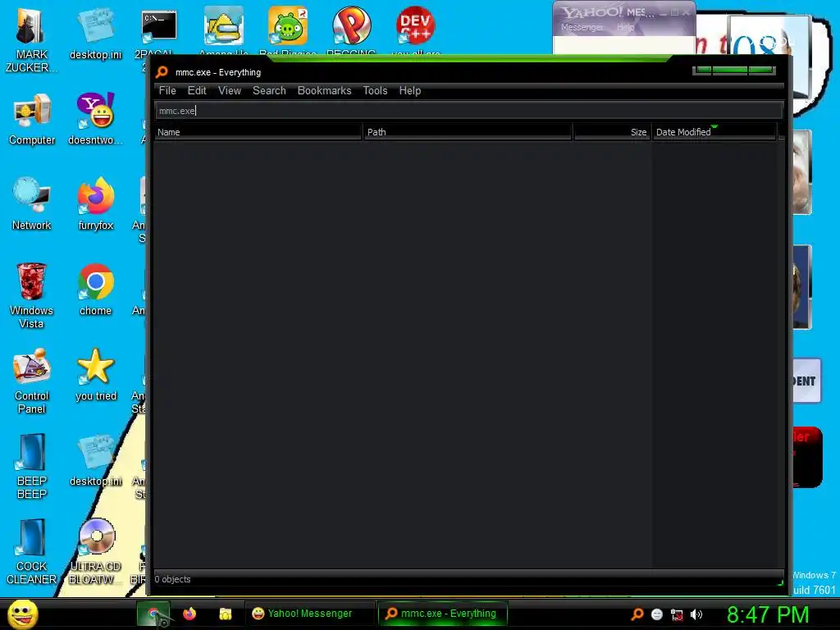Sort results by Path column header
This screenshot has width=840, height=630.
(468, 132)
